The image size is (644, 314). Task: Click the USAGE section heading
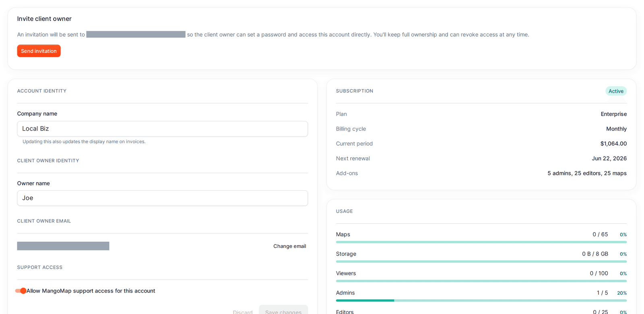[344, 211]
